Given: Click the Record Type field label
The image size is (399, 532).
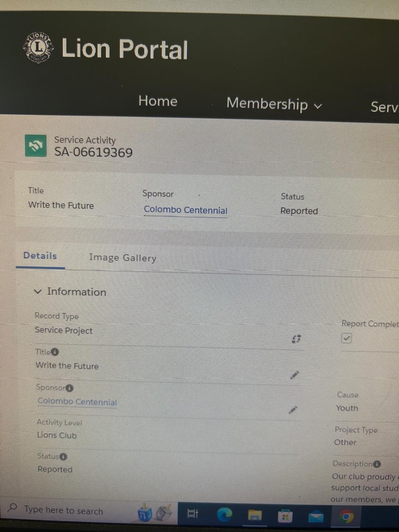Looking at the screenshot, I should (56, 316).
